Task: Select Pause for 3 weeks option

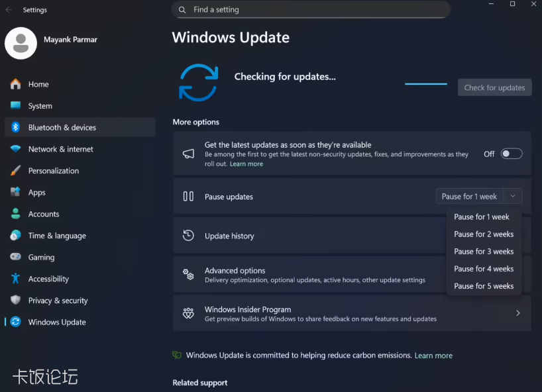Action: [484, 252]
